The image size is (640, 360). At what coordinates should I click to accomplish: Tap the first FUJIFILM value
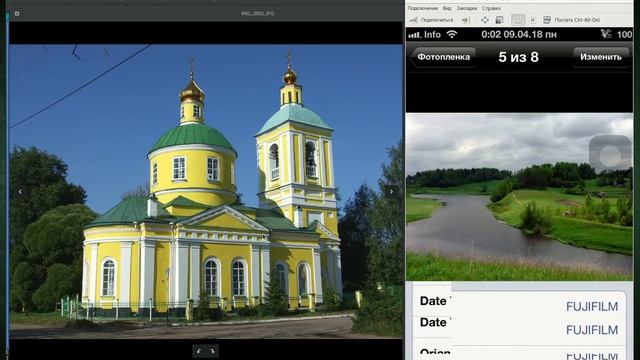coord(592,307)
